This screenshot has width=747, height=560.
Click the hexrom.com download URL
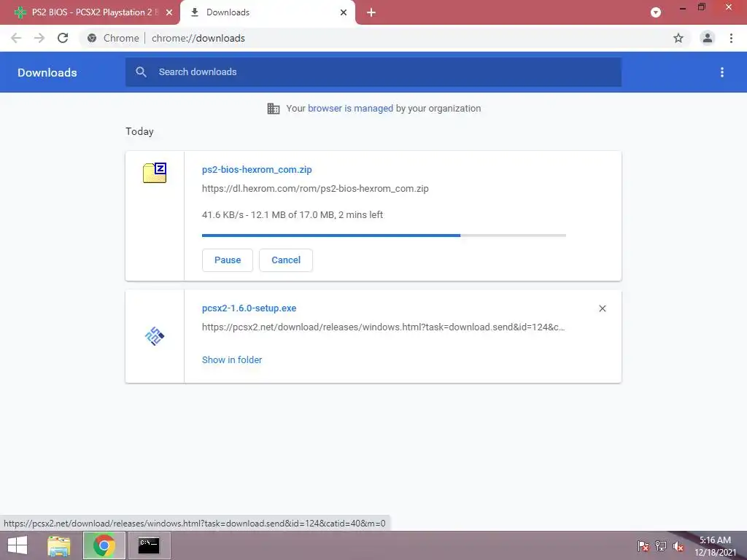pos(315,189)
